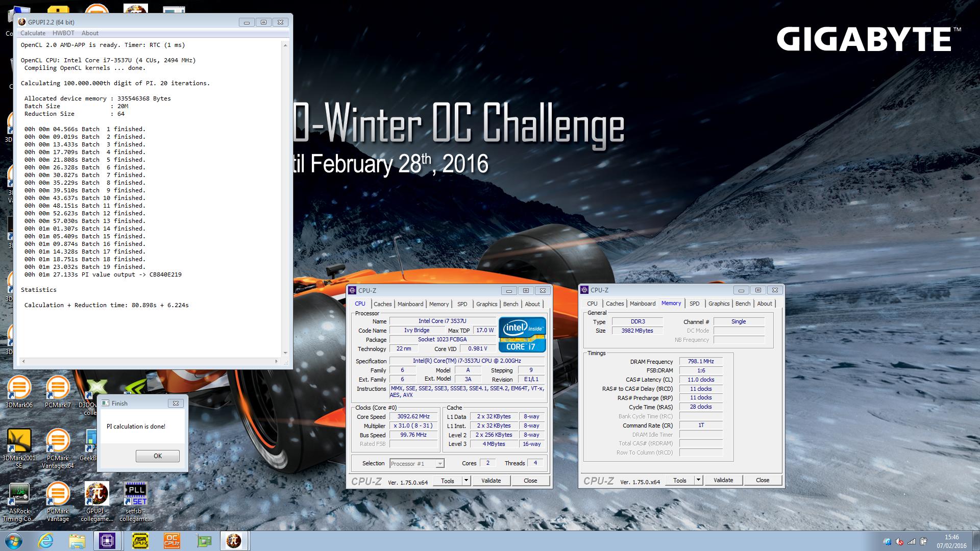Open the PCMark 7 desktop shortcut

pyautogui.click(x=58, y=392)
